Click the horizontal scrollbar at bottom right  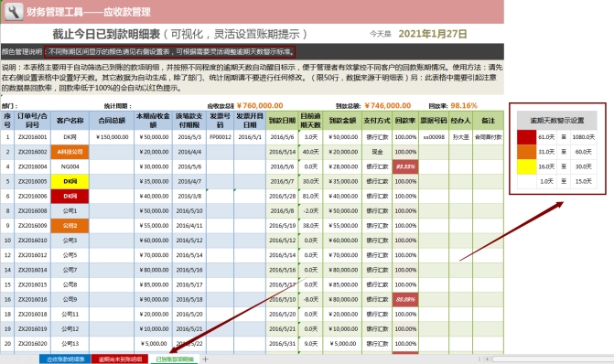552,359
